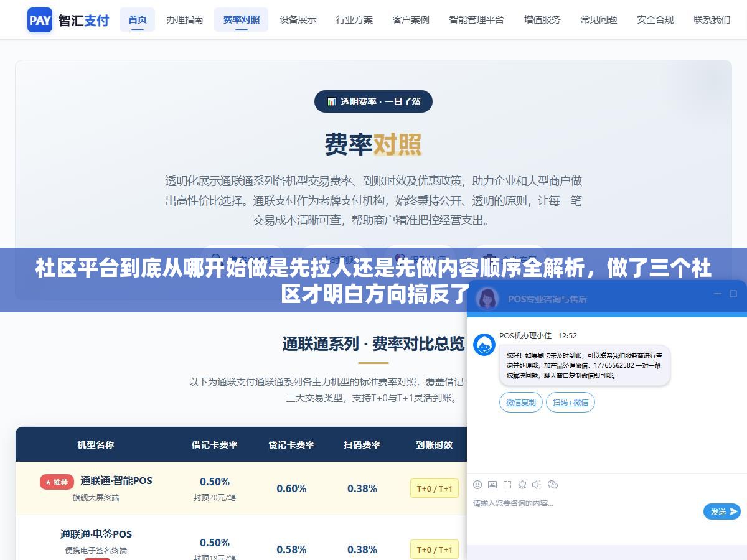Image resolution: width=747 pixels, height=560 pixels.
Task: Select the 费率对照 nav tab
Action: tap(242, 19)
